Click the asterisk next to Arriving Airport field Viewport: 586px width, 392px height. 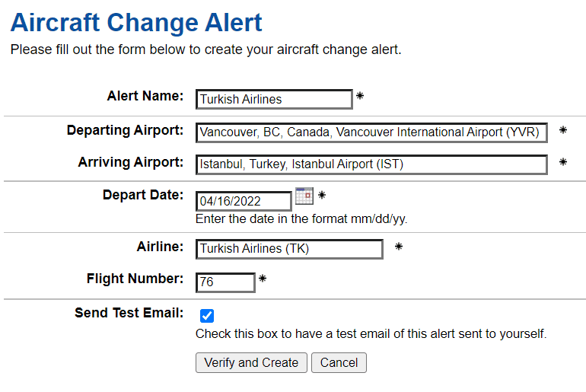point(563,162)
